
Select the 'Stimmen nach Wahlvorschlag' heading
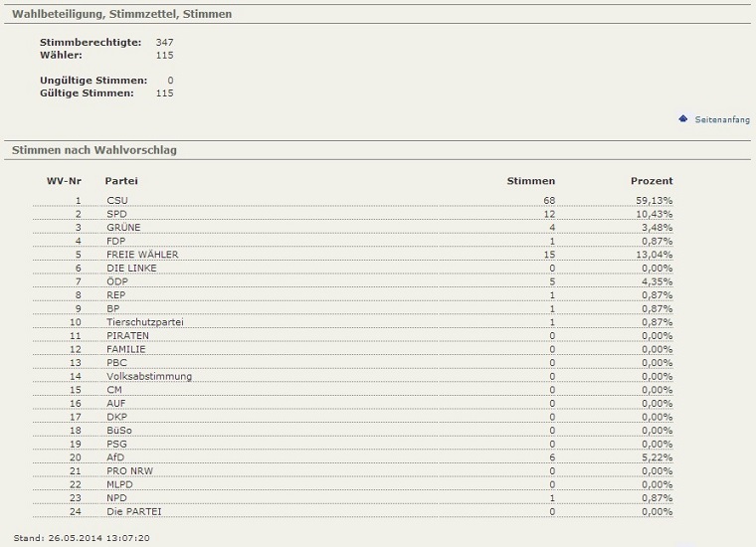click(94, 150)
